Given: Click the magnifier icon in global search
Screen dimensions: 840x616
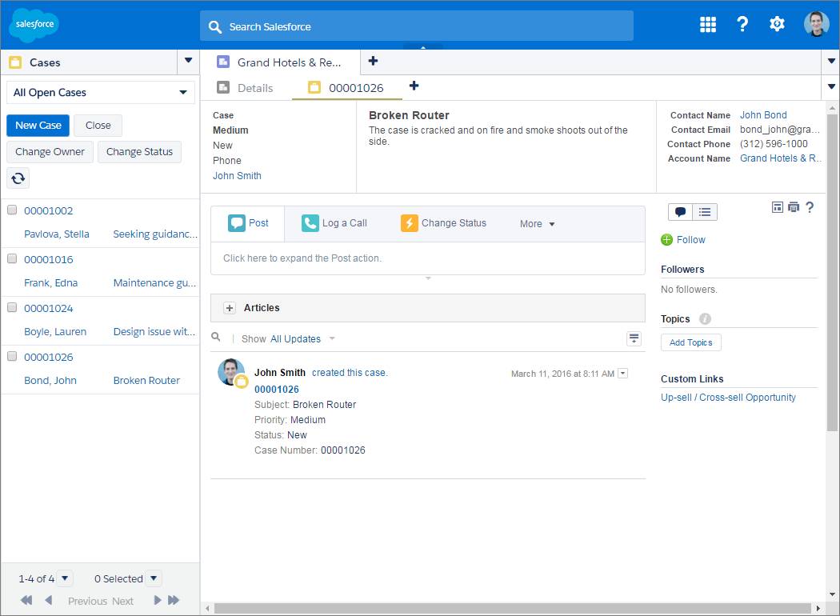Looking at the screenshot, I should pyautogui.click(x=215, y=26).
